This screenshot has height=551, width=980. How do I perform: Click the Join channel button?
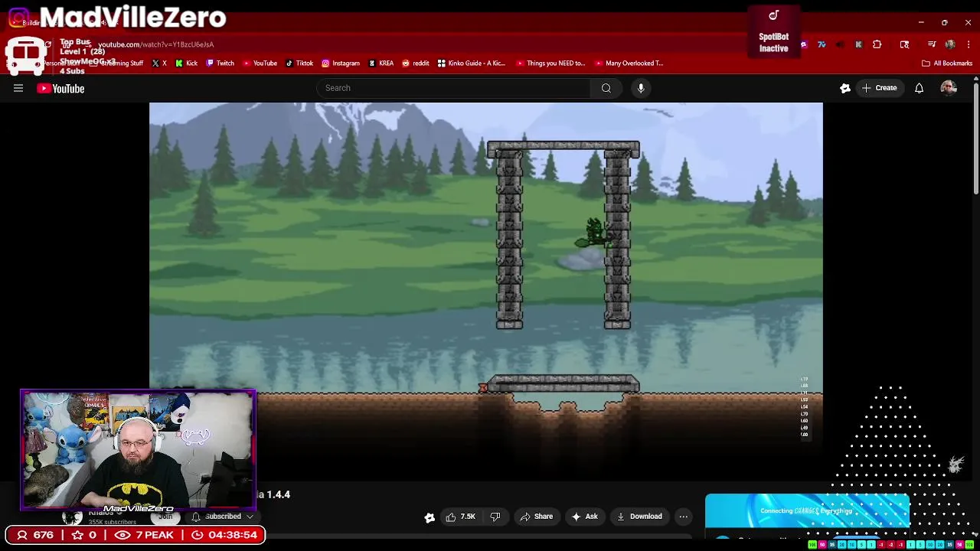point(165,517)
